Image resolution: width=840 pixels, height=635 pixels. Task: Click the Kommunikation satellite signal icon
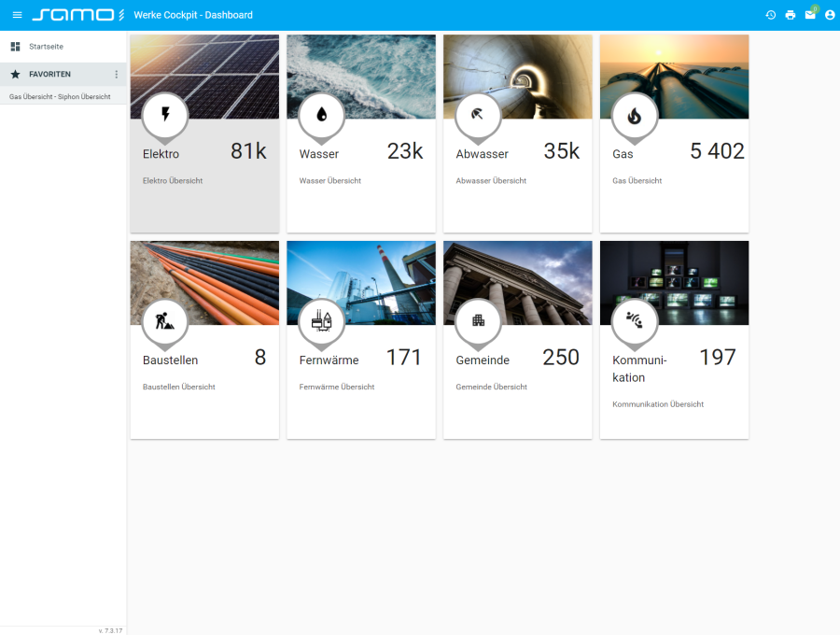tap(635, 320)
